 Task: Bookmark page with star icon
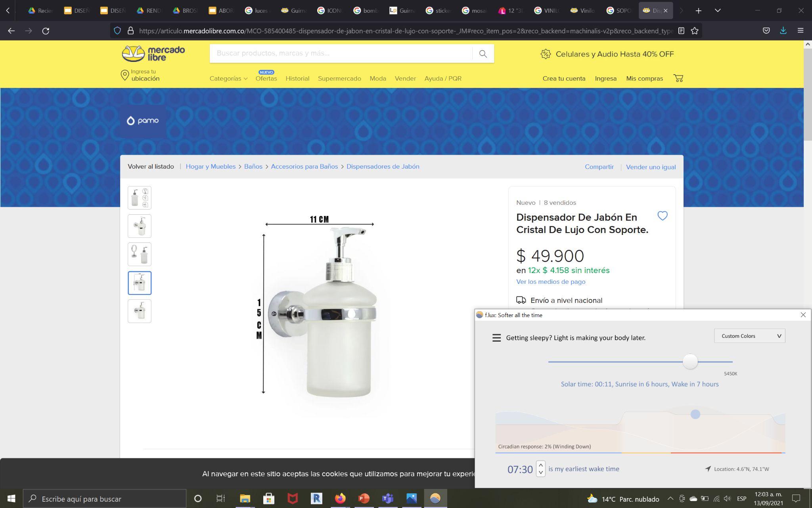click(695, 31)
